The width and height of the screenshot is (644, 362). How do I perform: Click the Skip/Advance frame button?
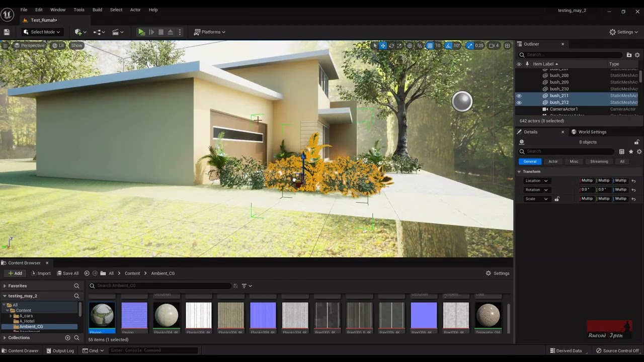coord(151,32)
